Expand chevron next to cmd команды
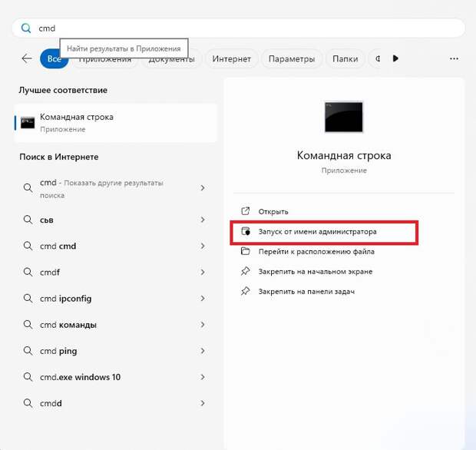The height and width of the screenshot is (450, 476). [203, 325]
